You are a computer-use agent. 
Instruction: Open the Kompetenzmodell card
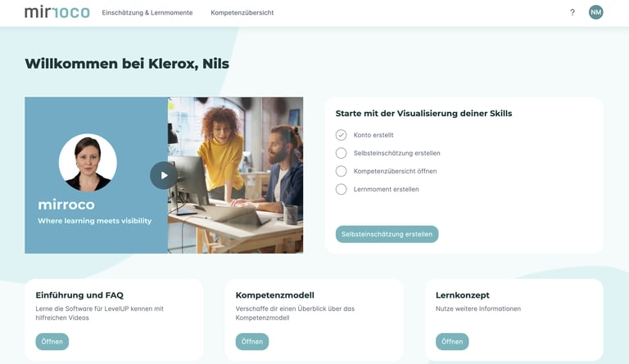coord(252,342)
